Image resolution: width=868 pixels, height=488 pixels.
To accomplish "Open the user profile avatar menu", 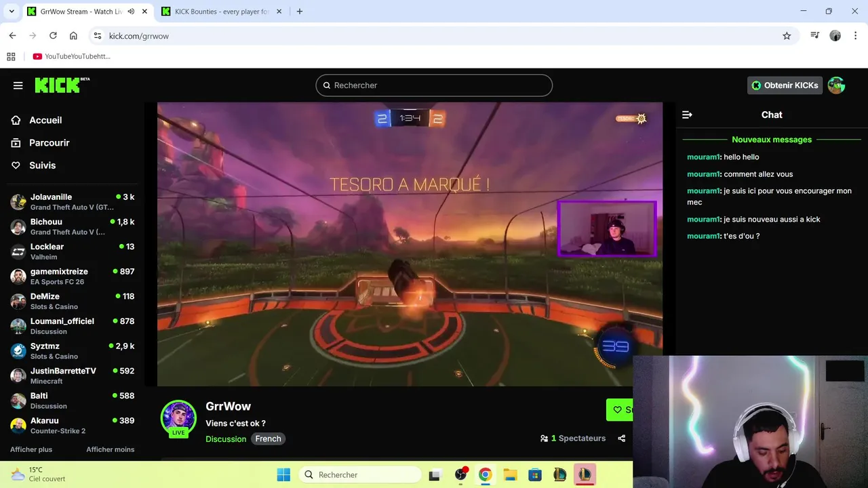I will coord(836,85).
